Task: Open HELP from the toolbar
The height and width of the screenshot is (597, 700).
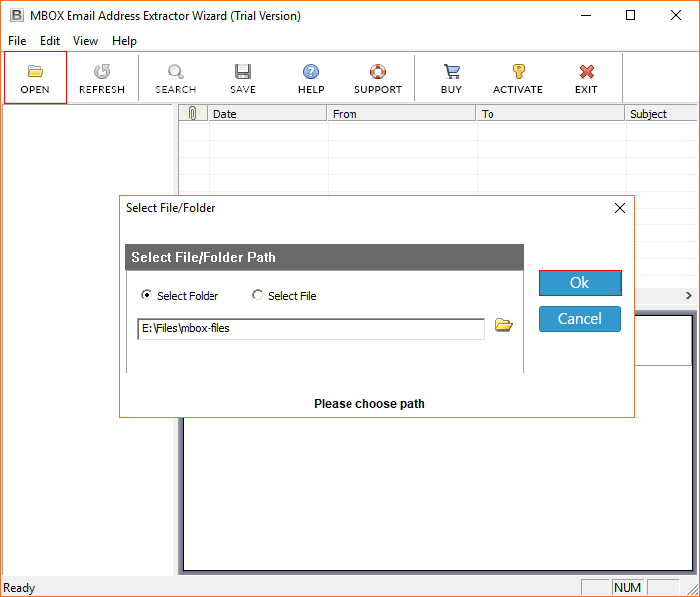Action: pos(311,77)
